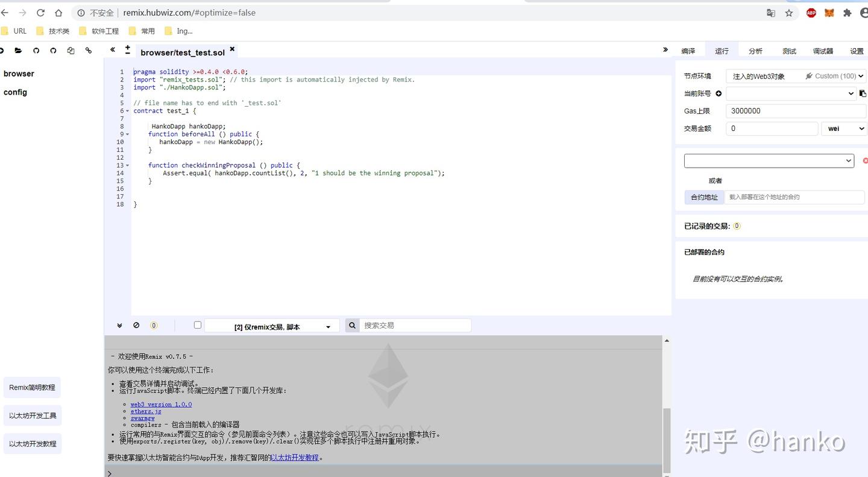The width and height of the screenshot is (868, 477).
Task: Click the link icon to connect to localhost
Action: (x=88, y=51)
